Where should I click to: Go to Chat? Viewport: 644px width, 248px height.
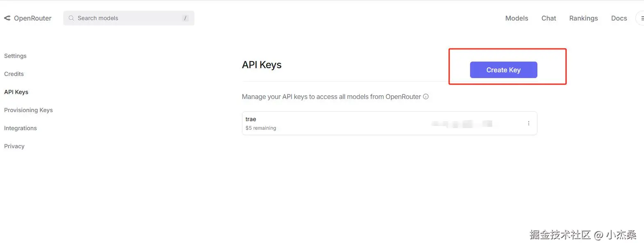548,18
